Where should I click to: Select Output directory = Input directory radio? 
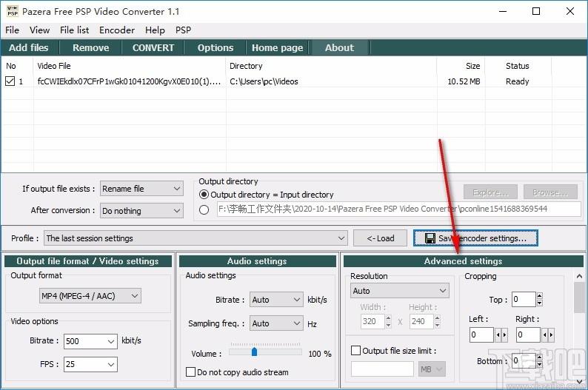click(x=204, y=195)
